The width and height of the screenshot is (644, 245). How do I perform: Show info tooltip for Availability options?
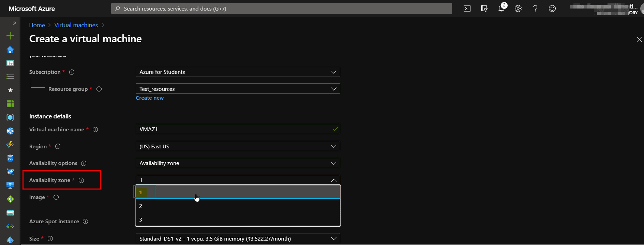[x=84, y=163]
